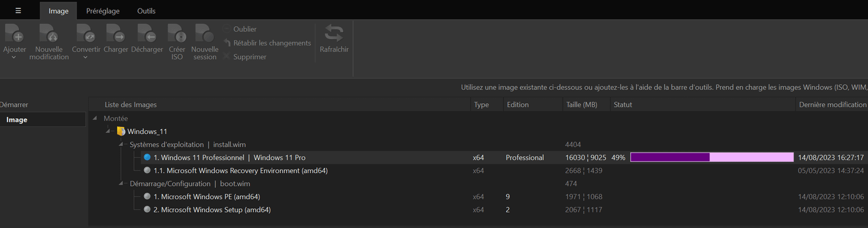The image size is (868, 228).
Task: Select Image in the left sidebar
Action: [x=17, y=120]
